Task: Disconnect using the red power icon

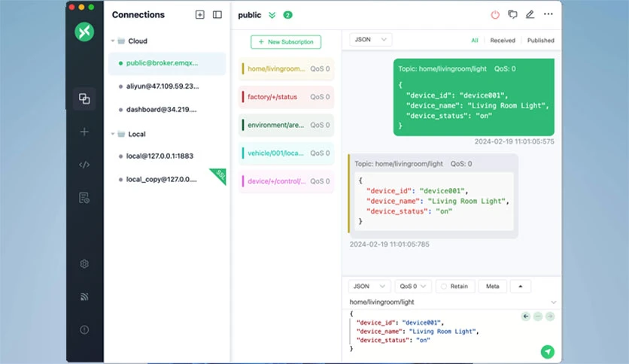Action: (x=495, y=14)
